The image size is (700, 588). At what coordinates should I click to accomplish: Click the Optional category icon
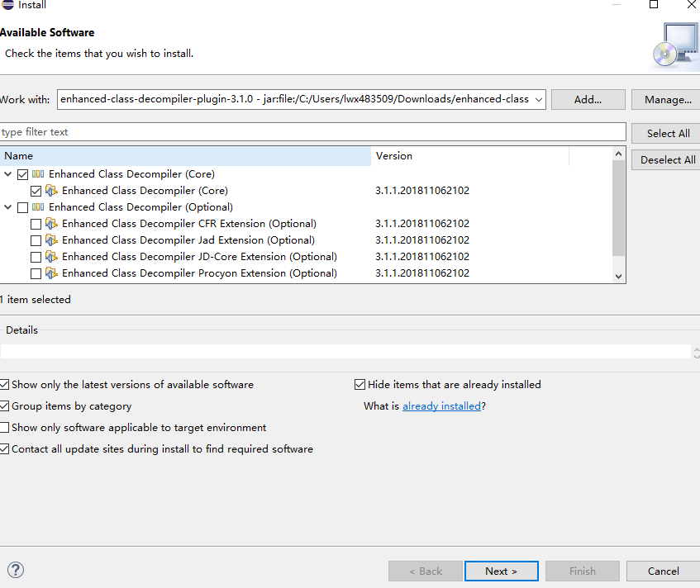click(38, 207)
